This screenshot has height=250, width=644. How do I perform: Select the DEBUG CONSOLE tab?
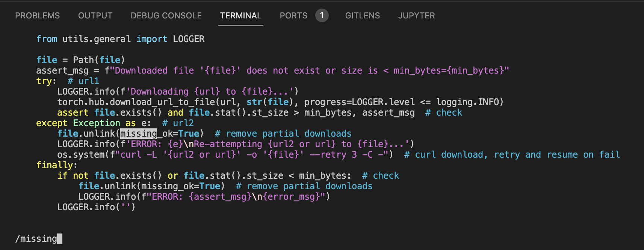[166, 16]
